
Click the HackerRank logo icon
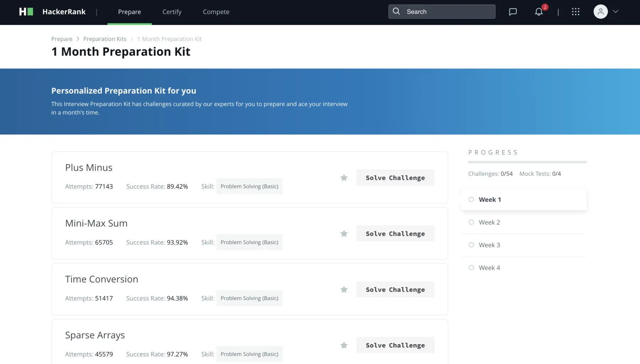click(26, 12)
